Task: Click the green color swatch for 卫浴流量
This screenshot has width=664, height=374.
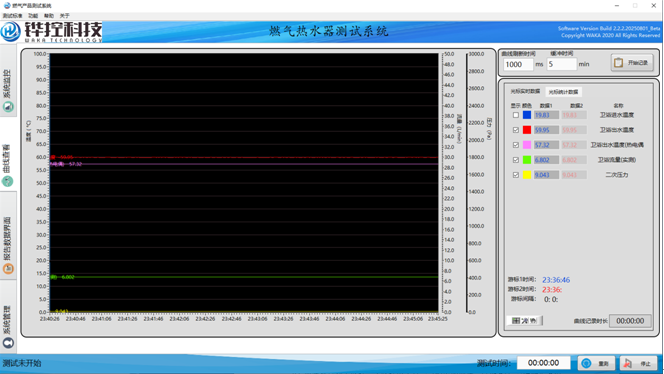Action: tap(527, 160)
